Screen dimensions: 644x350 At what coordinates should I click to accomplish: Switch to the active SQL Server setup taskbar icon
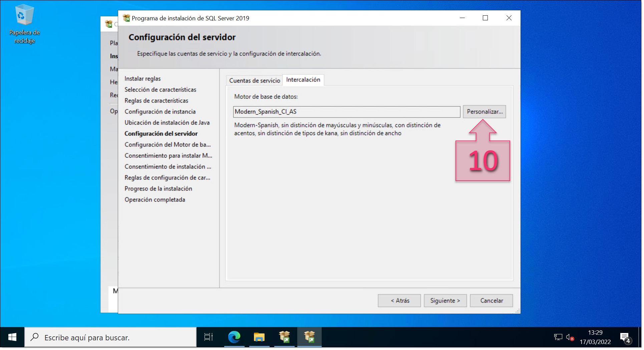point(309,337)
